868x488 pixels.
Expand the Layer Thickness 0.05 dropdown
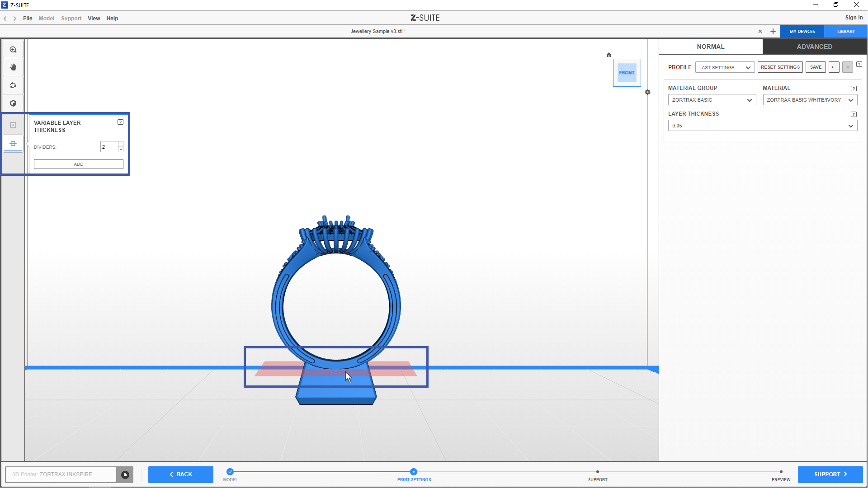(x=762, y=126)
